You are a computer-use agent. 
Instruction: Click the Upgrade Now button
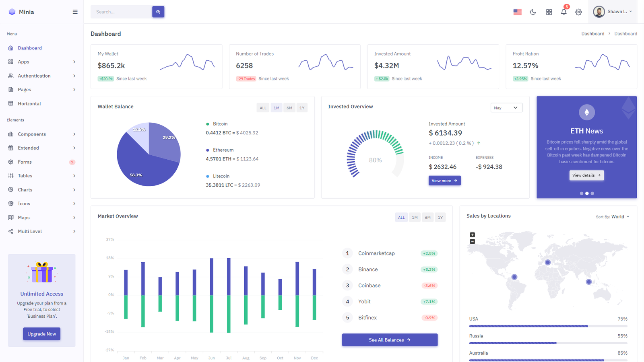coord(42,334)
